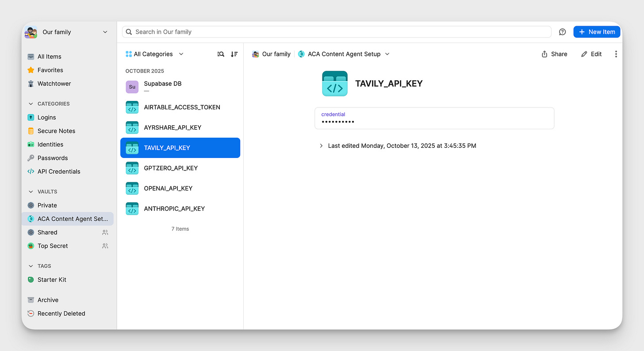Click the API Credentials code icon
This screenshot has width=644, height=351.
click(x=31, y=171)
